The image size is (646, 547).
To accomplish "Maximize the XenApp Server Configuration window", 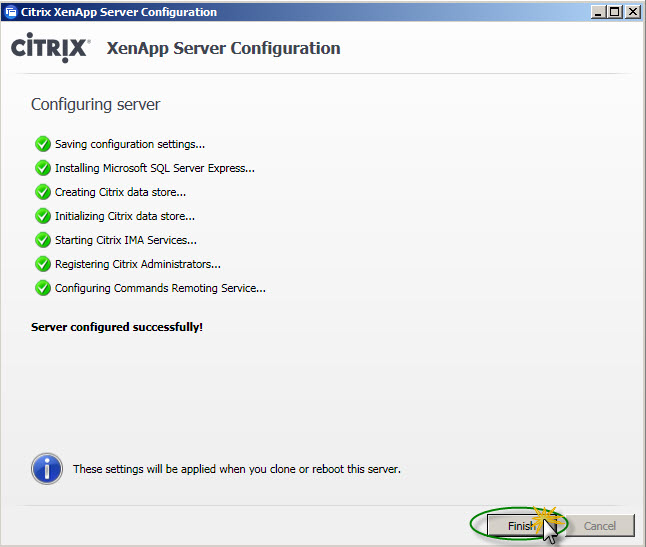I will click(x=615, y=12).
